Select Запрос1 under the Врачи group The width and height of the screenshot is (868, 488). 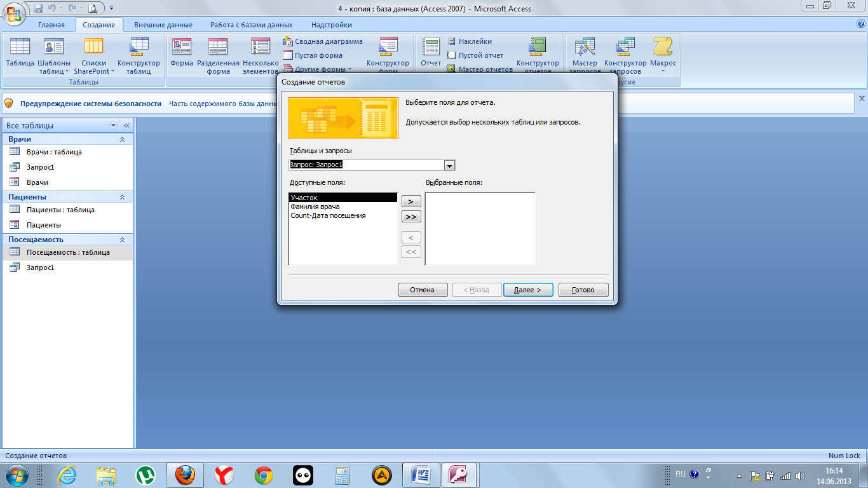click(68, 167)
